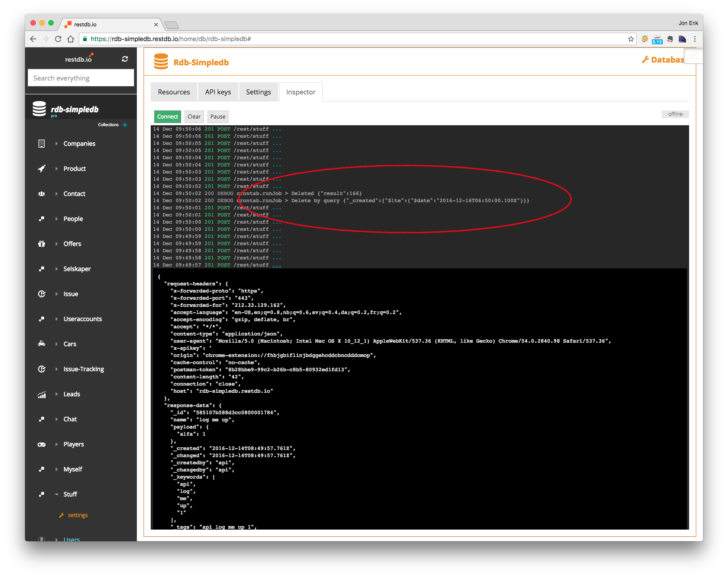
Task: Open the Database settings link at top right
Action: 663,59
